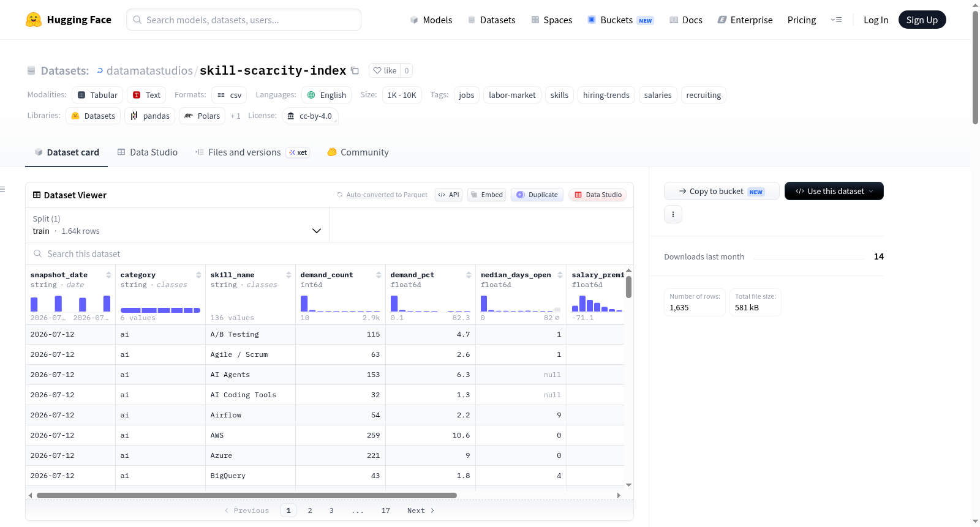Screen dimensions: 980x527
Task: Go to Models in top navigation
Action: tap(431, 20)
